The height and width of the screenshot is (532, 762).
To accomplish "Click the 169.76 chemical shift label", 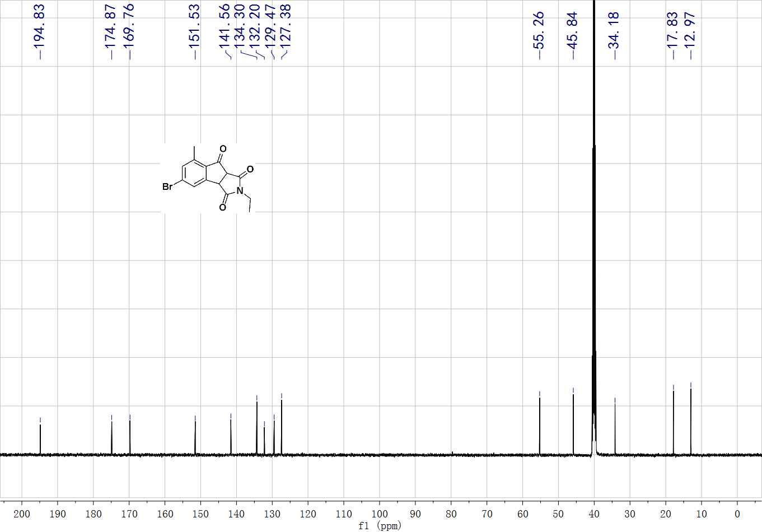I will tap(129, 26).
